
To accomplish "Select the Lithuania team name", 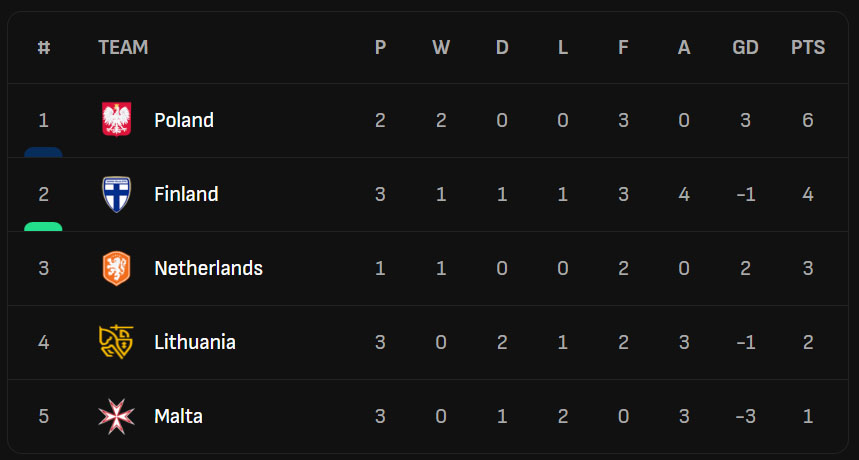I will click(x=195, y=342).
